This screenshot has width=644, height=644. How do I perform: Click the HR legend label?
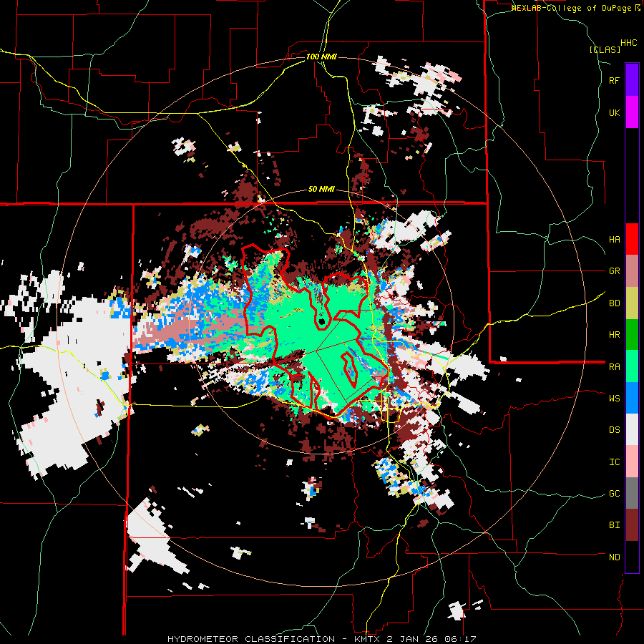[614, 335]
